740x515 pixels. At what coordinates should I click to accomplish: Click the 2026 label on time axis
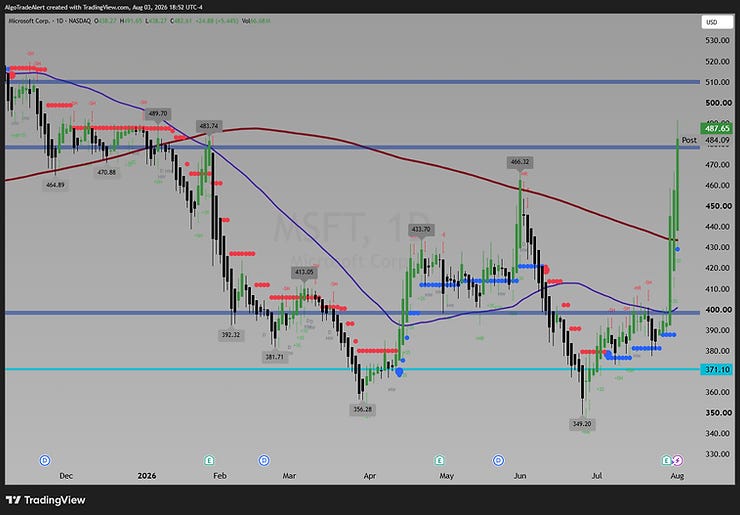point(147,476)
